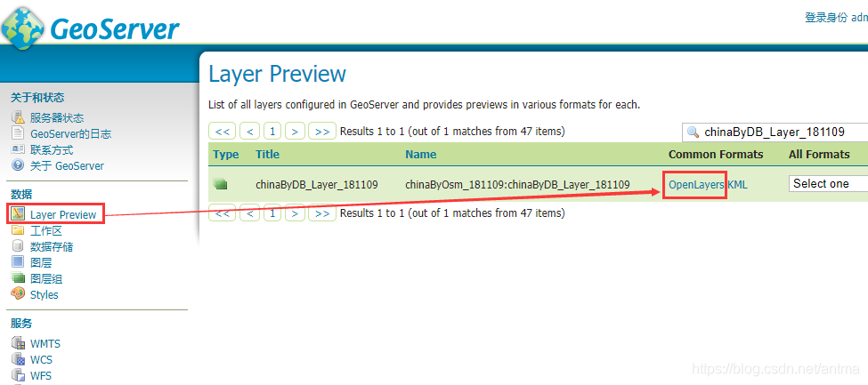
Task: Click the Layer Preview sidebar icon
Action: (18, 214)
